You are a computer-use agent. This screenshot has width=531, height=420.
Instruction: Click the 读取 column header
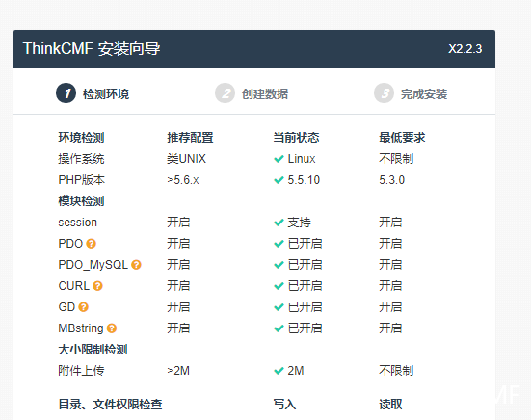pos(390,405)
